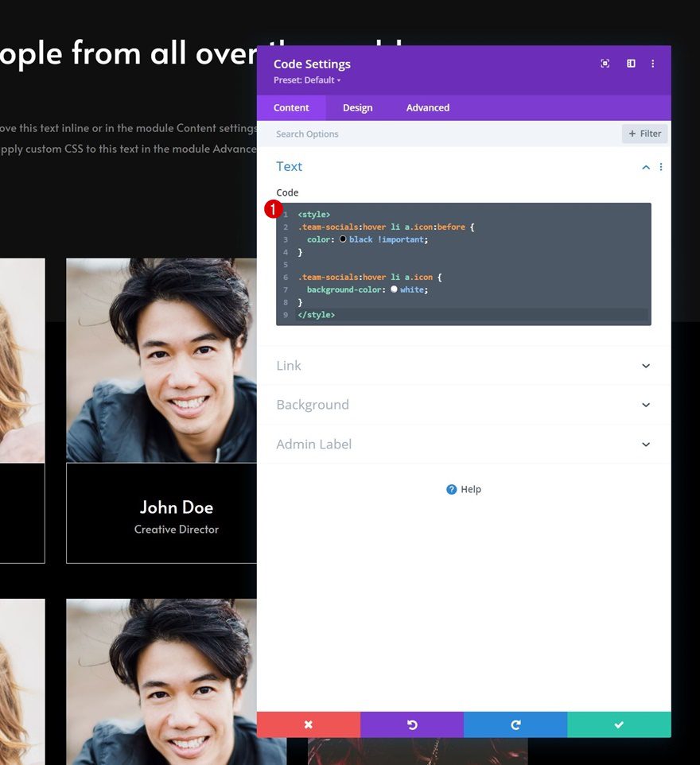Switch to the Design tab

pyautogui.click(x=357, y=107)
